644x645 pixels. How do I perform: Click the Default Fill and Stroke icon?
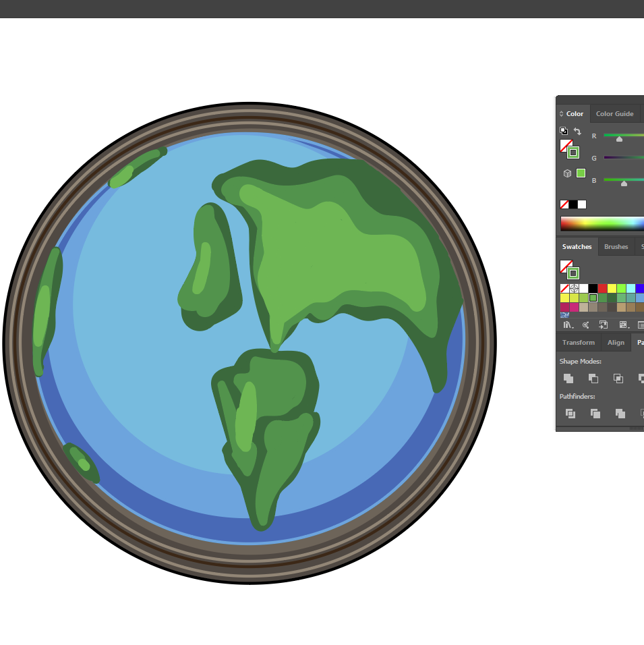(564, 131)
